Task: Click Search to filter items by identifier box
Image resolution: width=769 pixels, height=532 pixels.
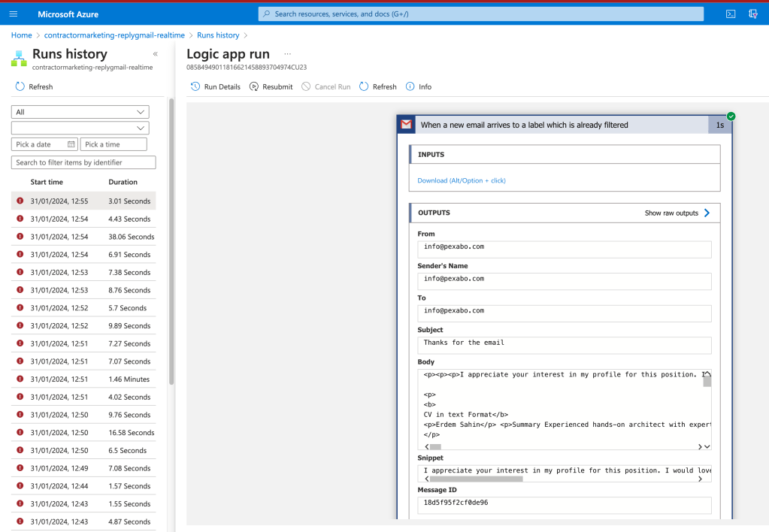Action: click(x=83, y=162)
